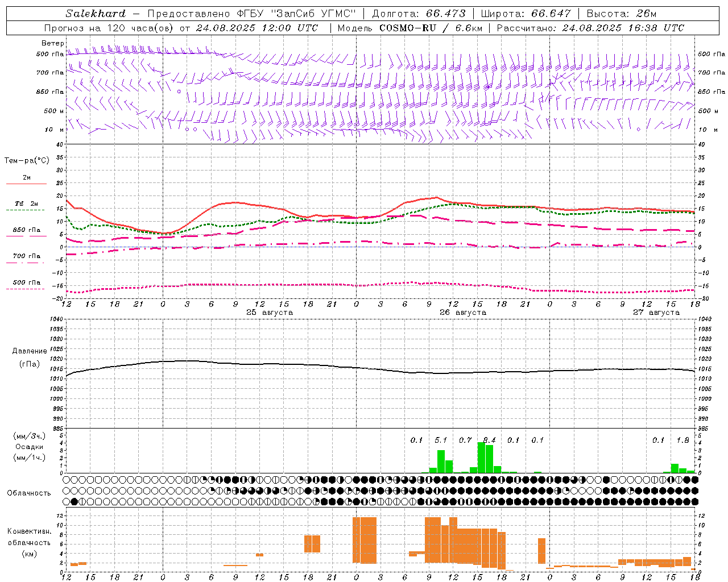
Task: Click the Облачность cloud cover label
Action: 29,493
